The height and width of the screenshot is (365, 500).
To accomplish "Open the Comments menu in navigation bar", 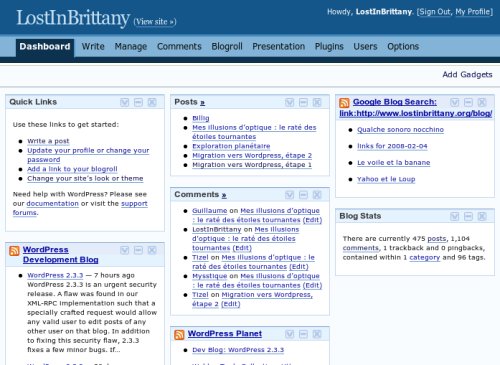I will tap(179, 47).
